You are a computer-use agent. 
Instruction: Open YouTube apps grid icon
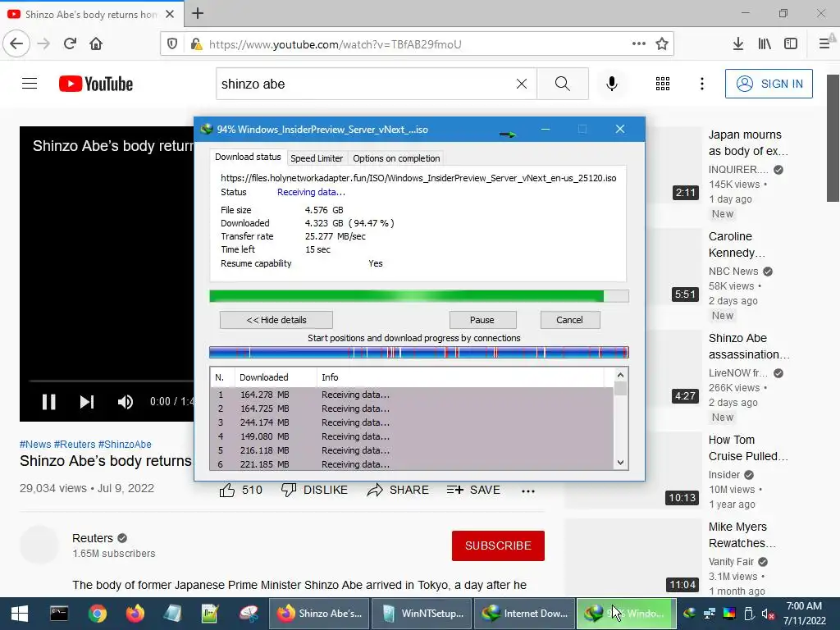click(x=663, y=84)
